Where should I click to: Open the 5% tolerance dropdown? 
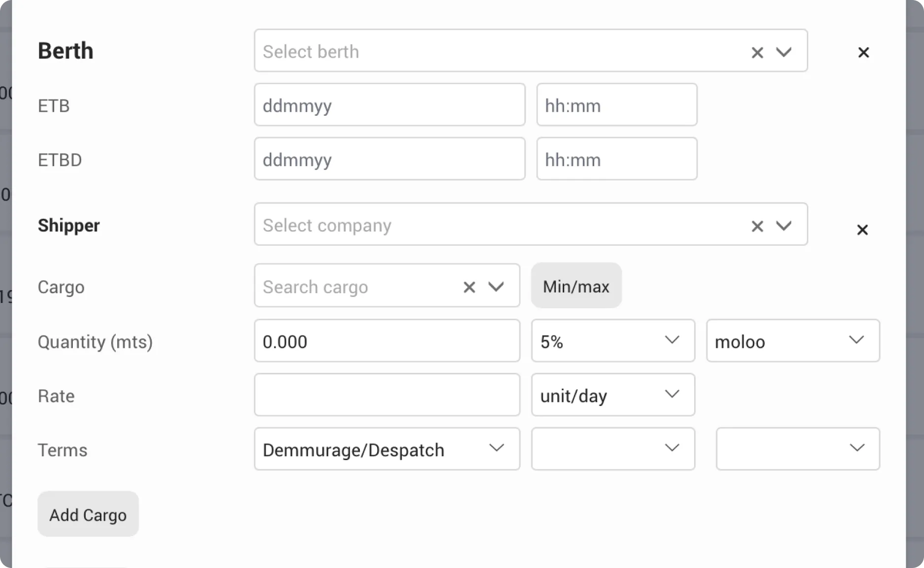point(613,341)
